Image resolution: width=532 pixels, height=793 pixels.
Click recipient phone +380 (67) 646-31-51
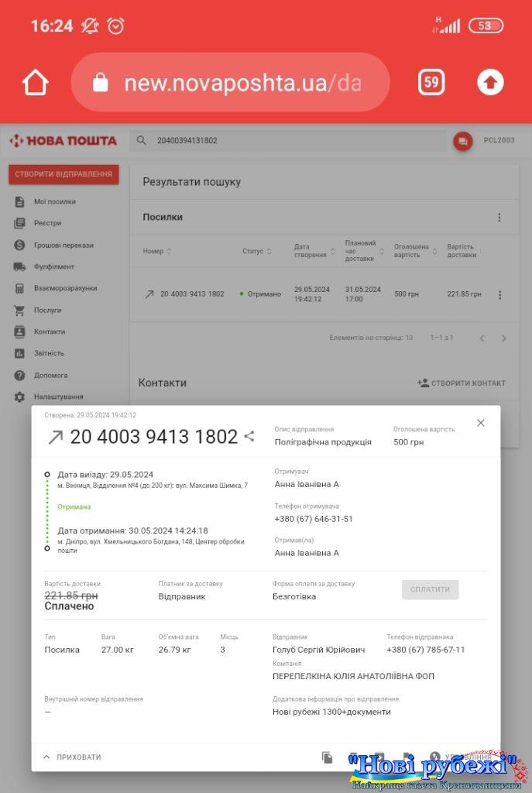(x=314, y=519)
